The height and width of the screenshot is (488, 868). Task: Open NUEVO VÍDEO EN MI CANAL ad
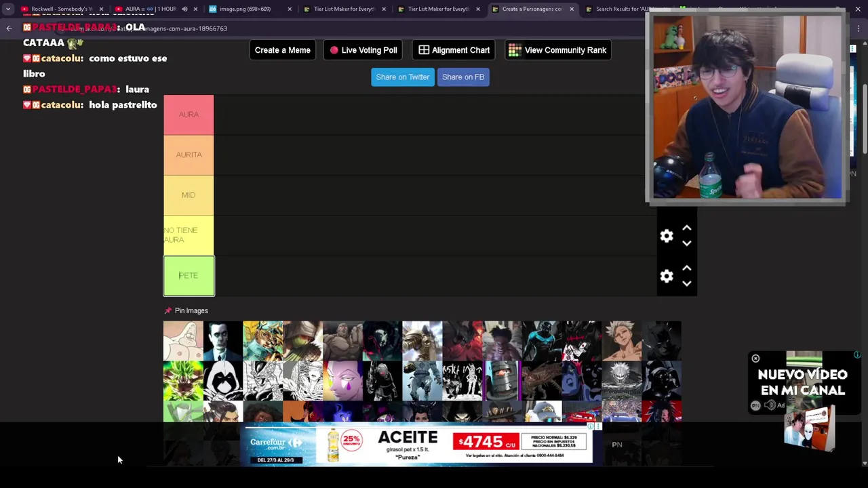[803, 383]
